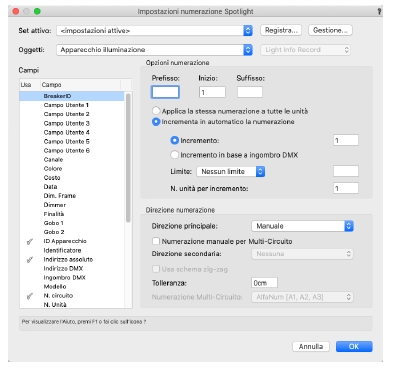Choose the Incremento radio button
The height and width of the screenshot is (370, 397).
(x=175, y=141)
